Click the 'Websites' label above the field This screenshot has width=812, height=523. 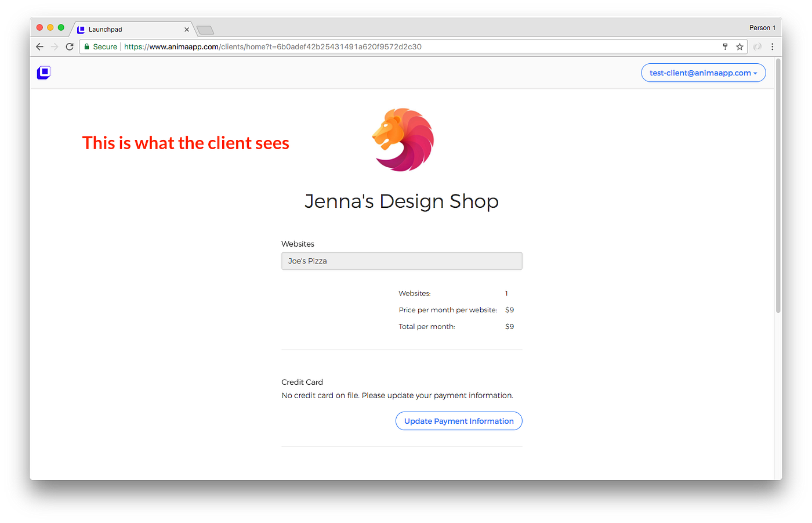tap(298, 244)
